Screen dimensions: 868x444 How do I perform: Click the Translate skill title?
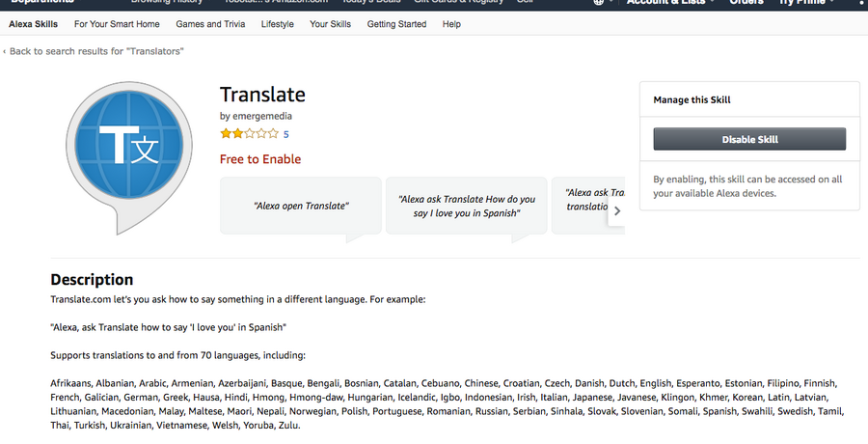262,95
